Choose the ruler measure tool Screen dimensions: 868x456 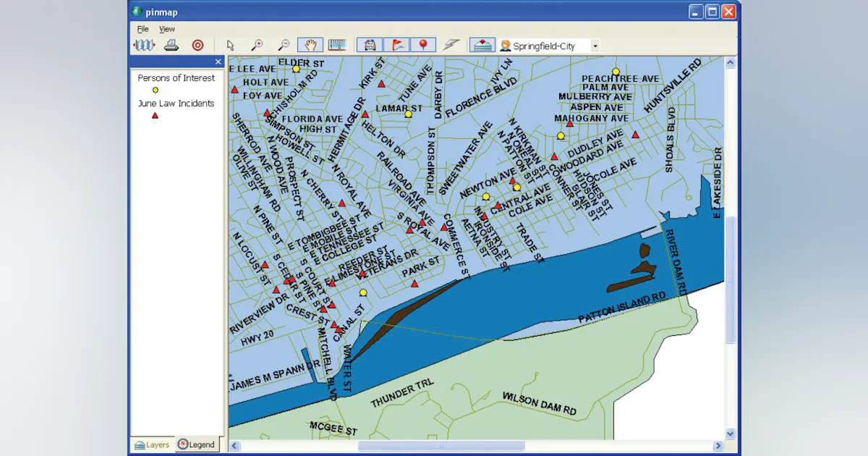click(337, 45)
